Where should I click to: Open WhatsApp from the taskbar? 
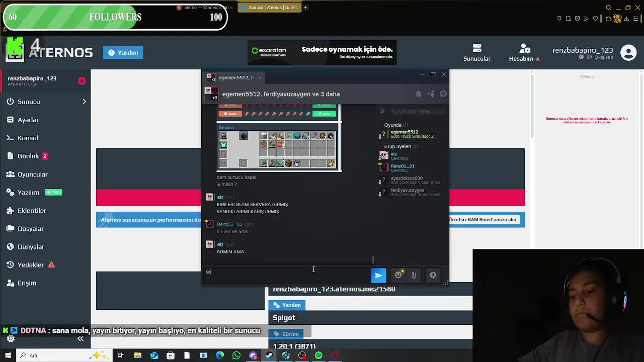point(236,355)
